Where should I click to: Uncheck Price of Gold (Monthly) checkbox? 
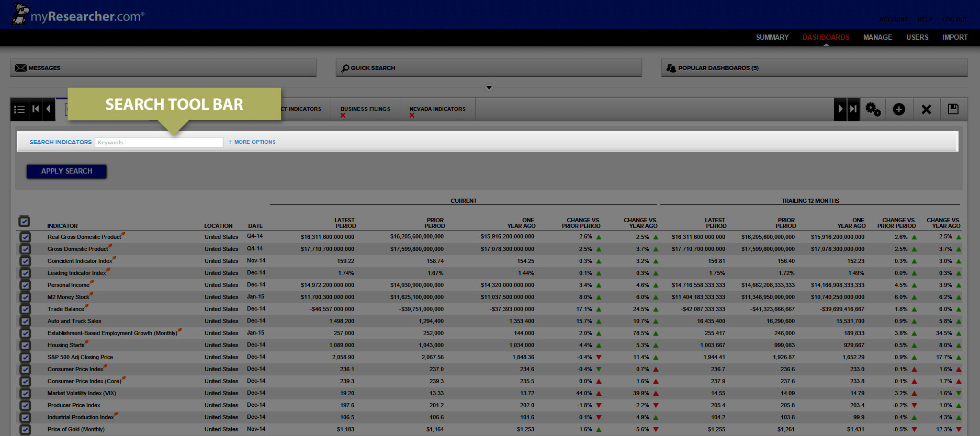pos(25,429)
